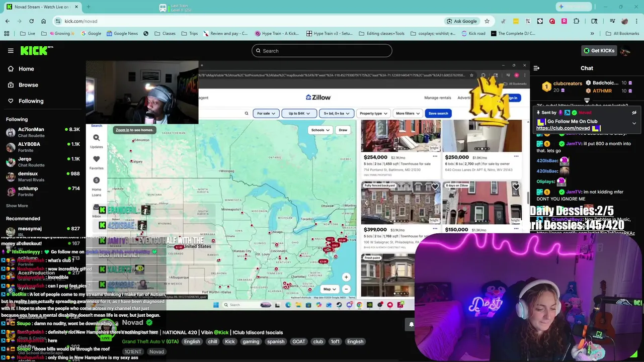Open Ac7ionMan channel in Following list
The width and height of the screenshot is (644, 362).
(42, 133)
